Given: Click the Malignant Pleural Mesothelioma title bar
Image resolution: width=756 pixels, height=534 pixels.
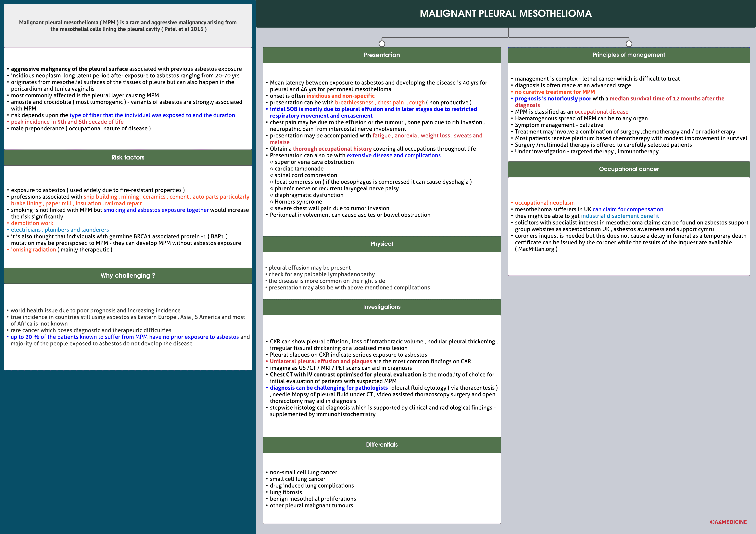Looking at the screenshot, I should coord(505,14).
